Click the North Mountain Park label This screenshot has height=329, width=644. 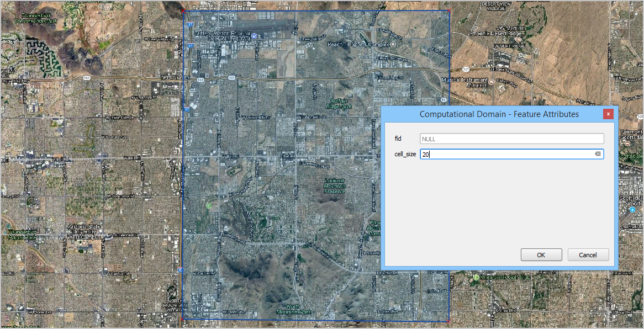[x=298, y=309]
